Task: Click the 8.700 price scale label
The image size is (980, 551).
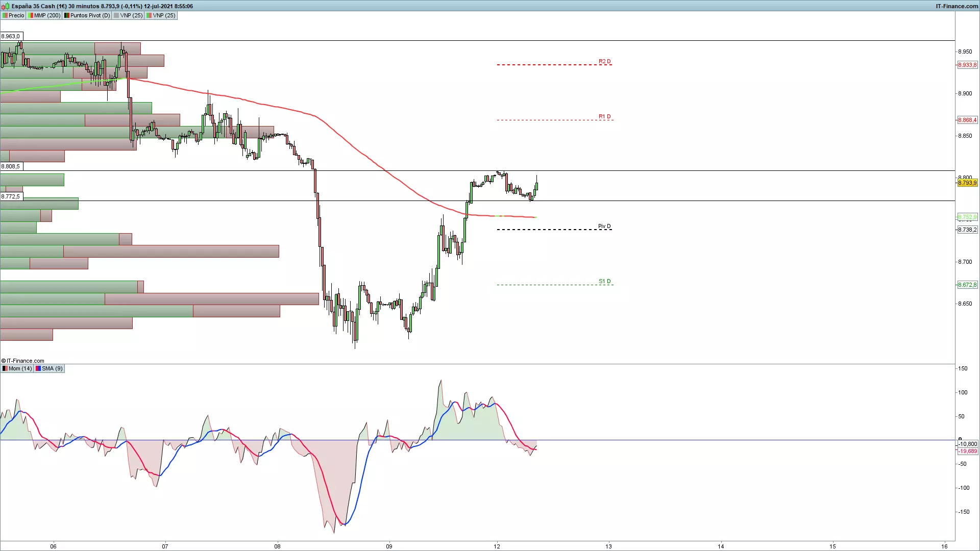Action: pyautogui.click(x=965, y=262)
